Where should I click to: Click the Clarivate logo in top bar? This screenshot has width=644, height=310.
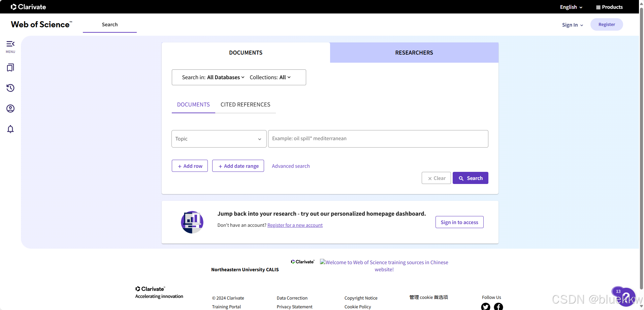[28, 7]
